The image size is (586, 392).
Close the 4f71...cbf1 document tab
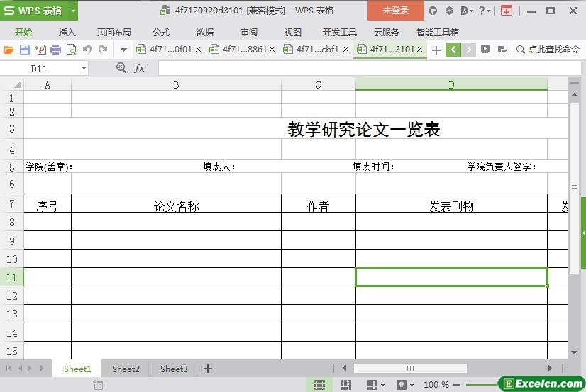(345, 50)
